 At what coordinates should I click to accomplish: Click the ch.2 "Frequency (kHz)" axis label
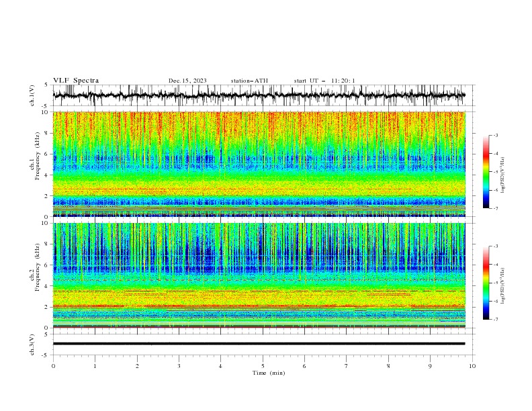point(37,267)
